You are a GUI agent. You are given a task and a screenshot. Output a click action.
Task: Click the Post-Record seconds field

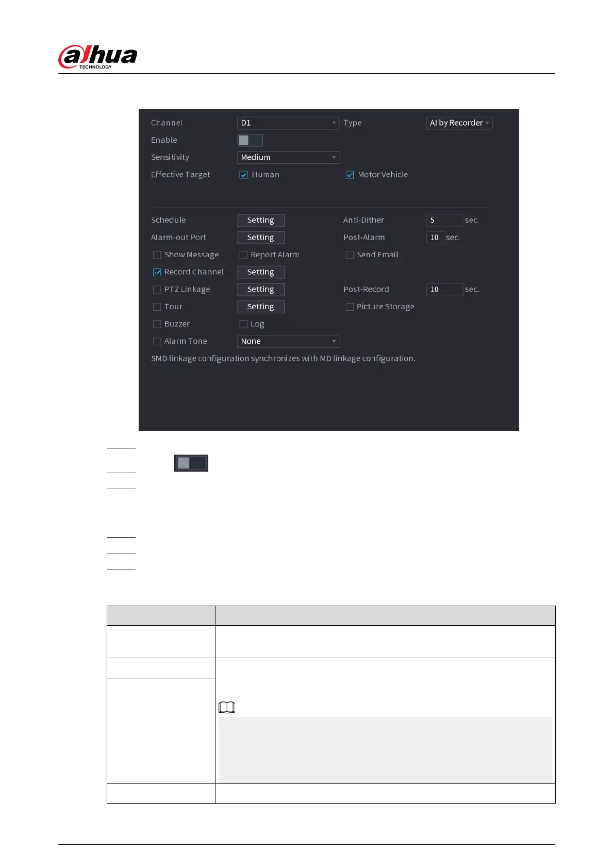click(x=445, y=290)
